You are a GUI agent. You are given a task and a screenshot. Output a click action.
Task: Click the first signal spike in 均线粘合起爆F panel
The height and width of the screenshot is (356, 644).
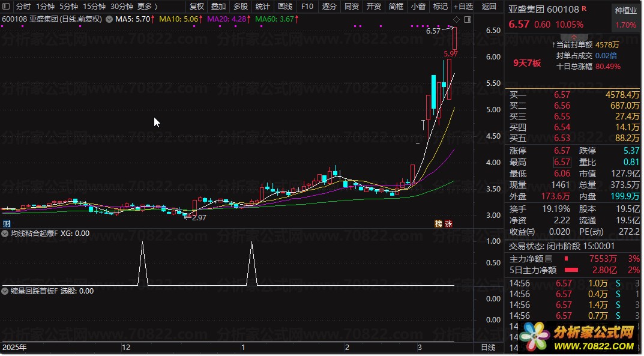tap(142, 263)
